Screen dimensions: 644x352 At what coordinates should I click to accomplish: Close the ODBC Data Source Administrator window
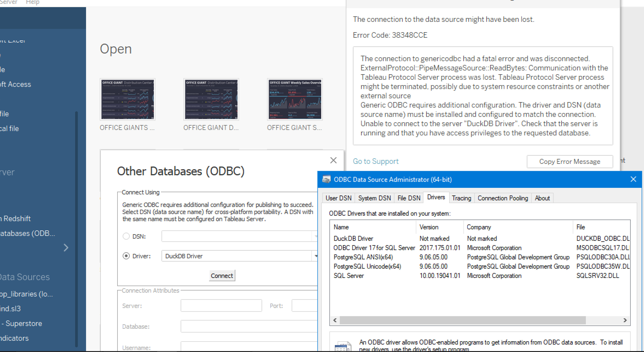click(x=633, y=179)
